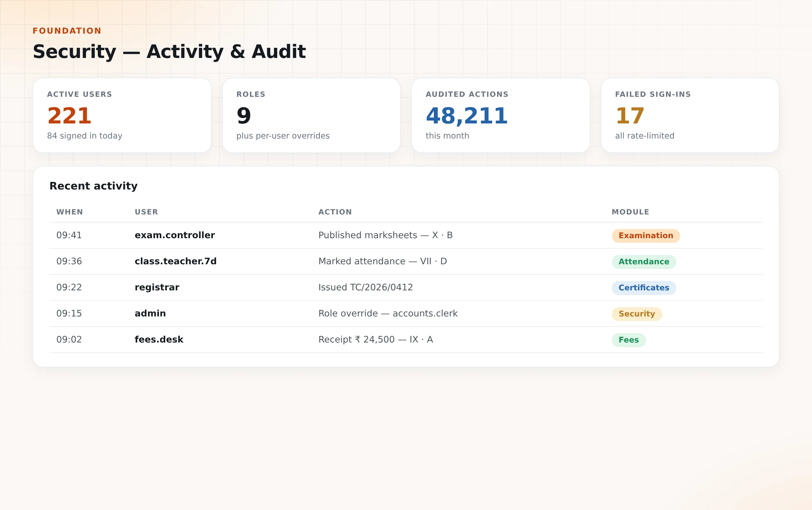Select the 09:36 timestamp
This screenshot has width=812, height=510.
69,261
